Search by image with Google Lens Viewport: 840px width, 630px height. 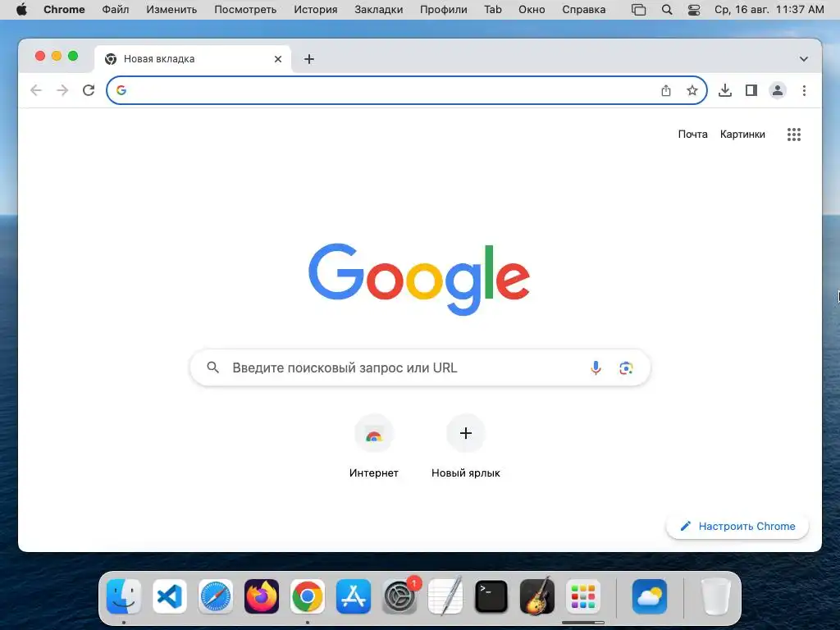626,368
